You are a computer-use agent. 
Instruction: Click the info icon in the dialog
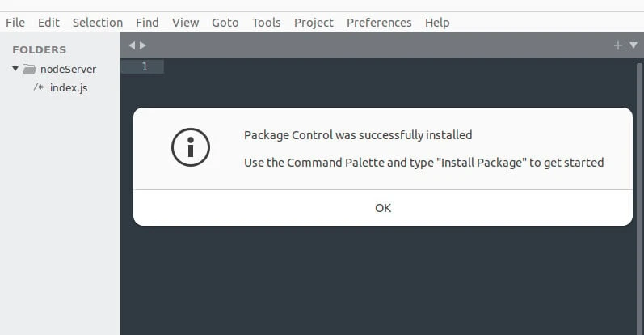tap(191, 147)
